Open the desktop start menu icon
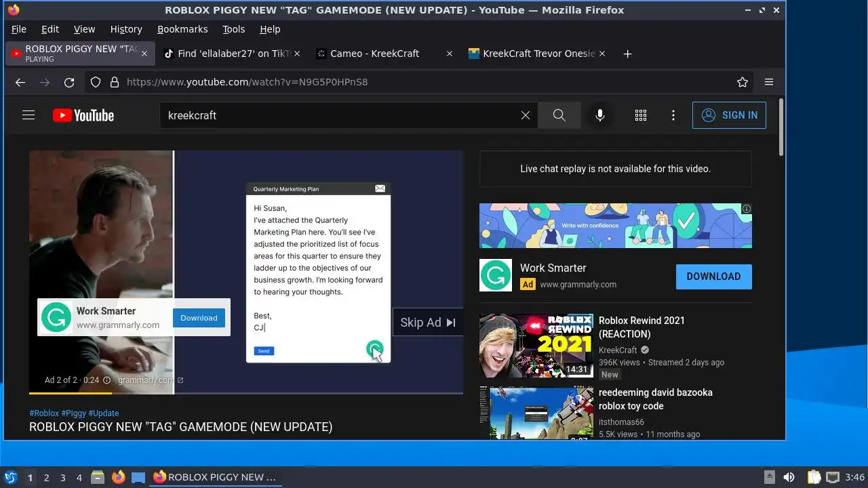 click(11, 477)
